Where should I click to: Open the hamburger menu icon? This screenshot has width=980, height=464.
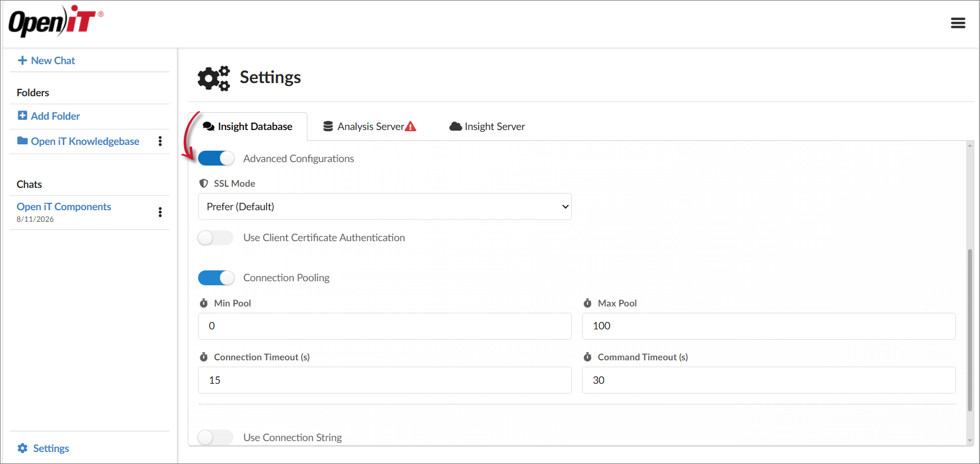pos(958,23)
